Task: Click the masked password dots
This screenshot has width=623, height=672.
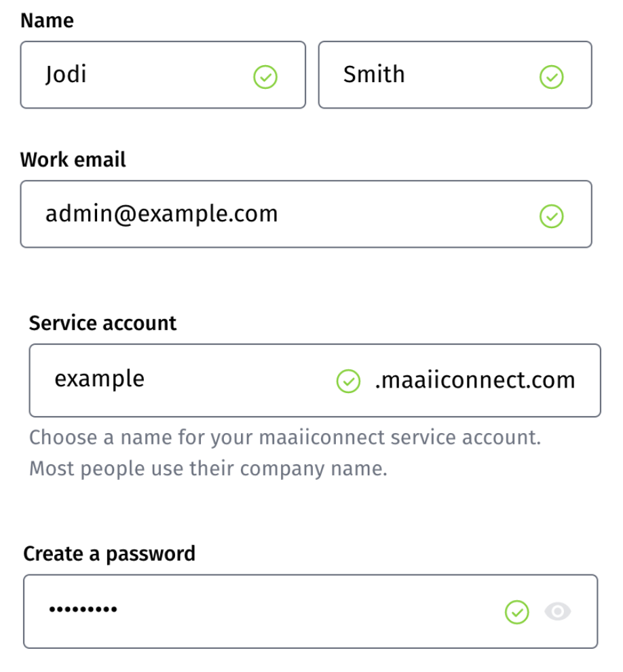Action: (x=83, y=609)
